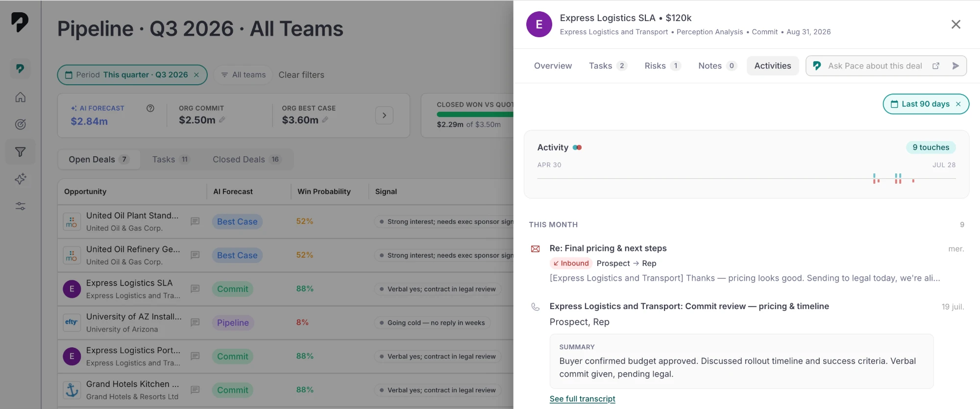Go to Home in the sidebar
The image size is (980, 409).
pyautogui.click(x=20, y=97)
